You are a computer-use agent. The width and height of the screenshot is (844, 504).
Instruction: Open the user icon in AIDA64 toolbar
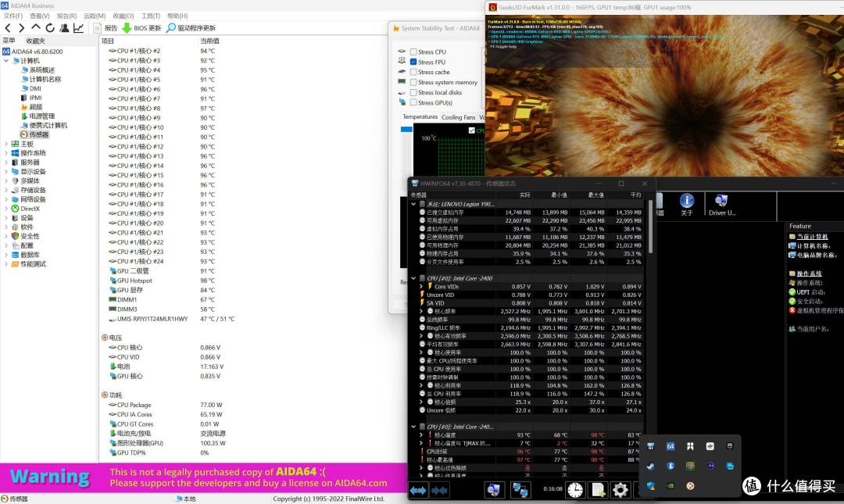pos(64,28)
